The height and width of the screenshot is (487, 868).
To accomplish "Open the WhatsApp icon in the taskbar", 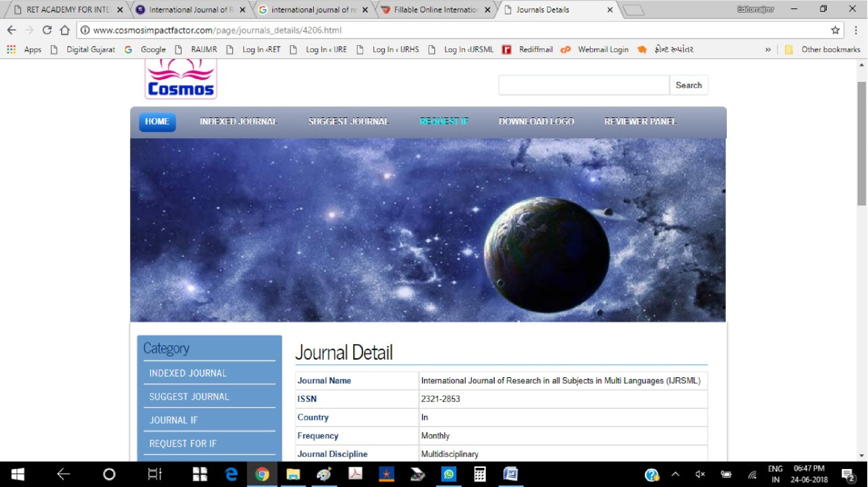I will point(448,474).
